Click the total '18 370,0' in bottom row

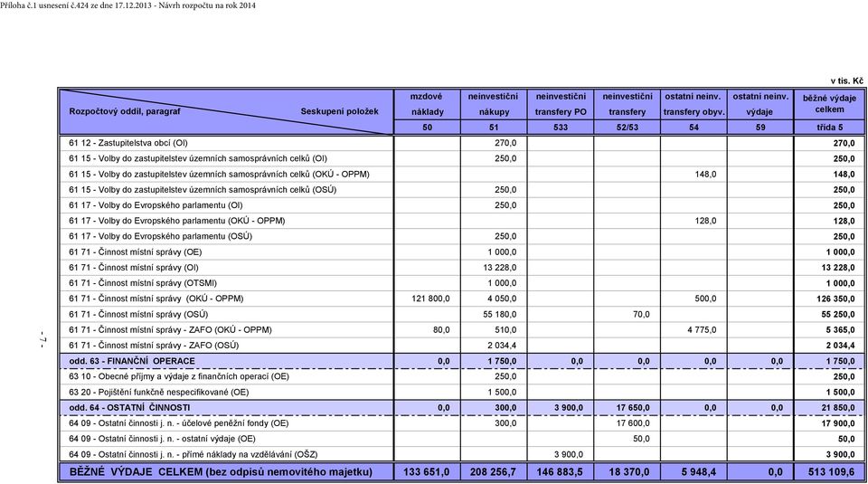(x=629, y=472)
